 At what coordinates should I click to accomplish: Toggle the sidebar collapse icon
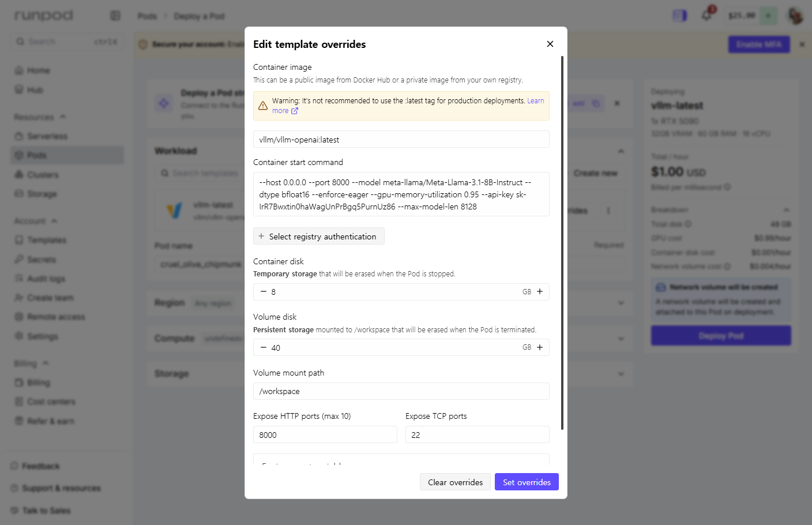pyautogui.click(x=115, y=16)
